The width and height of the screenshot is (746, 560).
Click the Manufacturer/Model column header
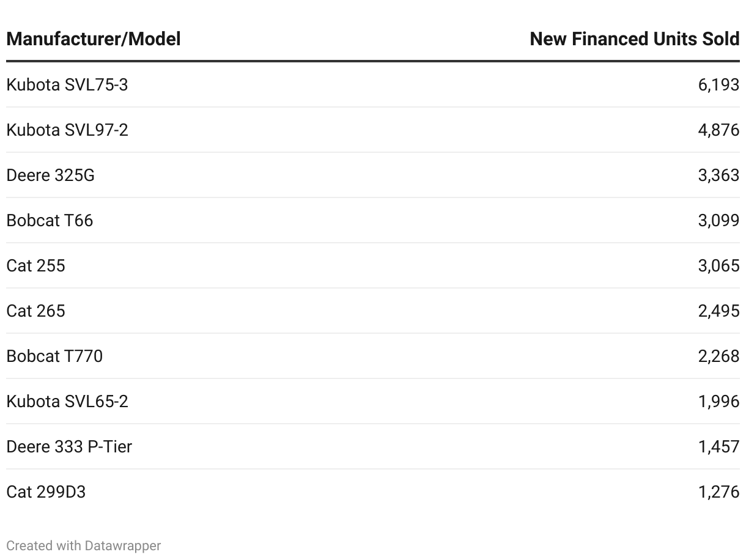point(94,39)
